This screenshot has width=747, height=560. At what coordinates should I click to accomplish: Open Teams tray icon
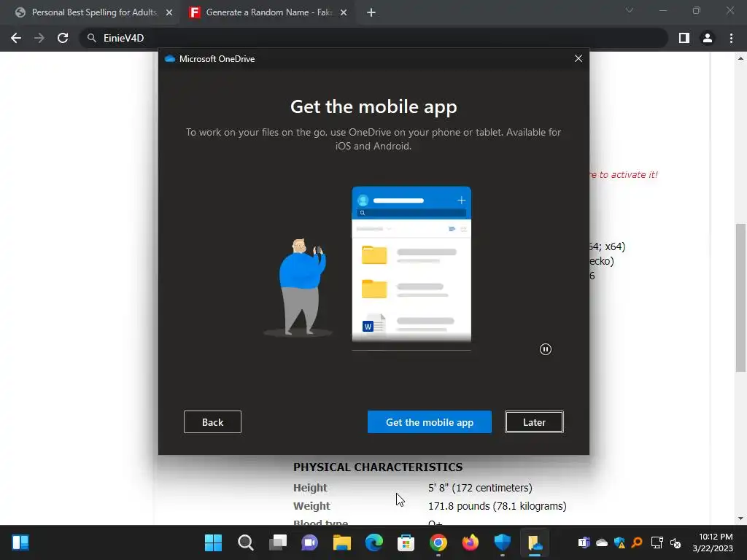pos(584,542)
